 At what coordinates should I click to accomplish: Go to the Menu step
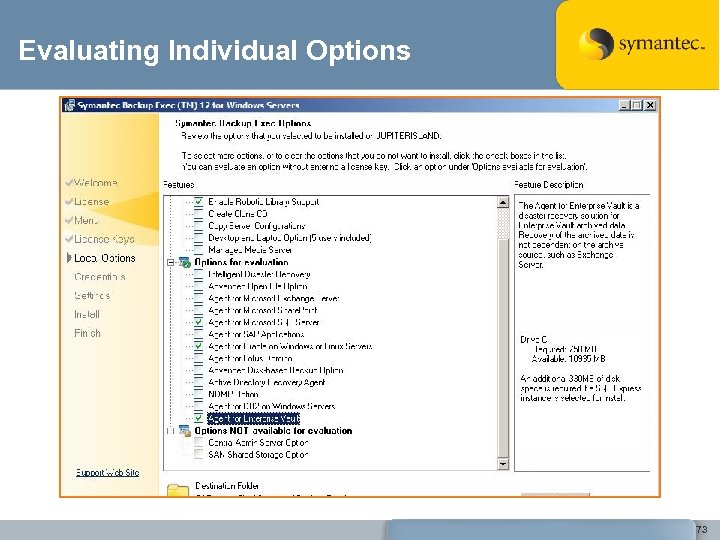[86, 220]
